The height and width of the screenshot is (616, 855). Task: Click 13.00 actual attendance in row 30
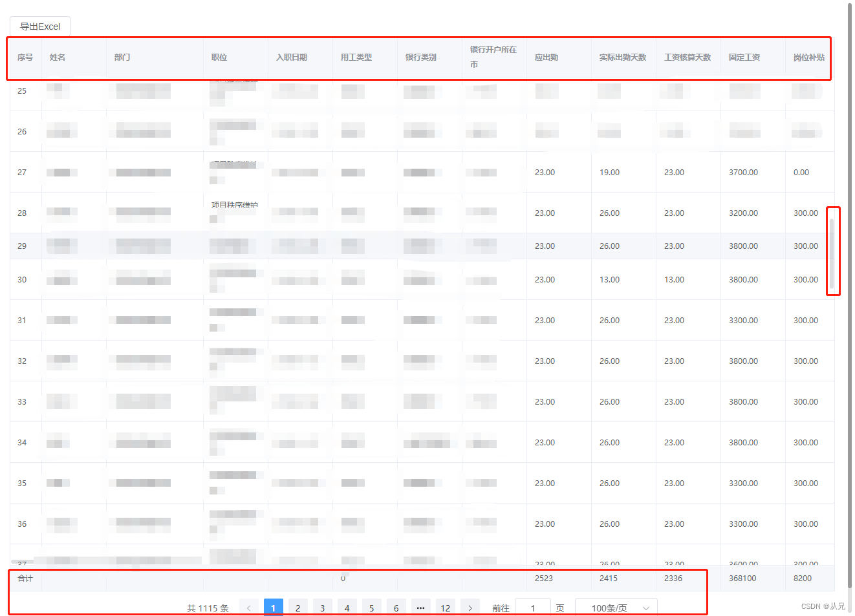tap(609, 280)
